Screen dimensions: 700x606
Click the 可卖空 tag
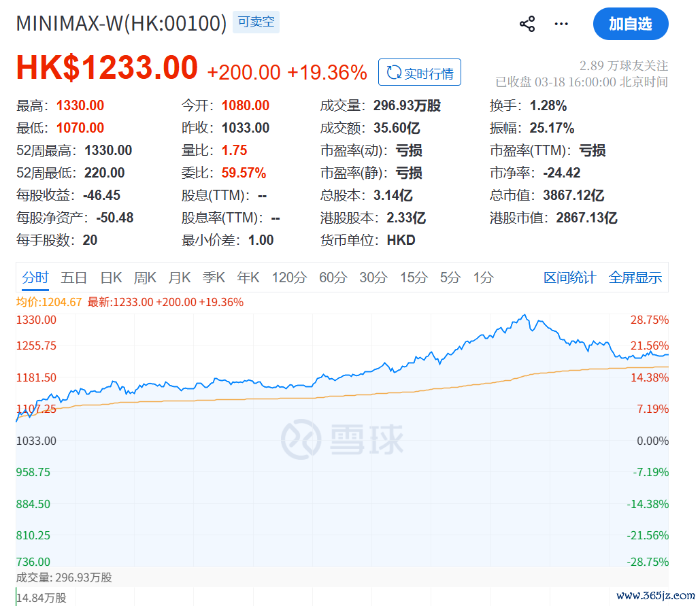pyautogui.click(x=256, y=22)
